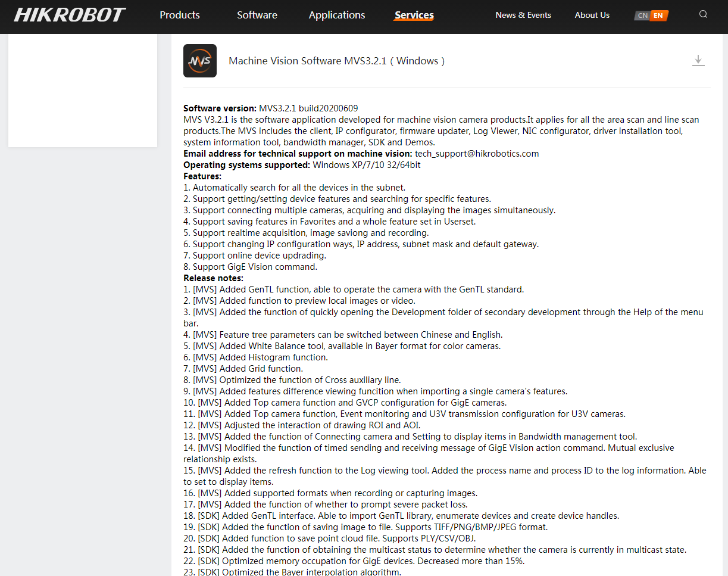Switch site language to CN

point(642,15)
